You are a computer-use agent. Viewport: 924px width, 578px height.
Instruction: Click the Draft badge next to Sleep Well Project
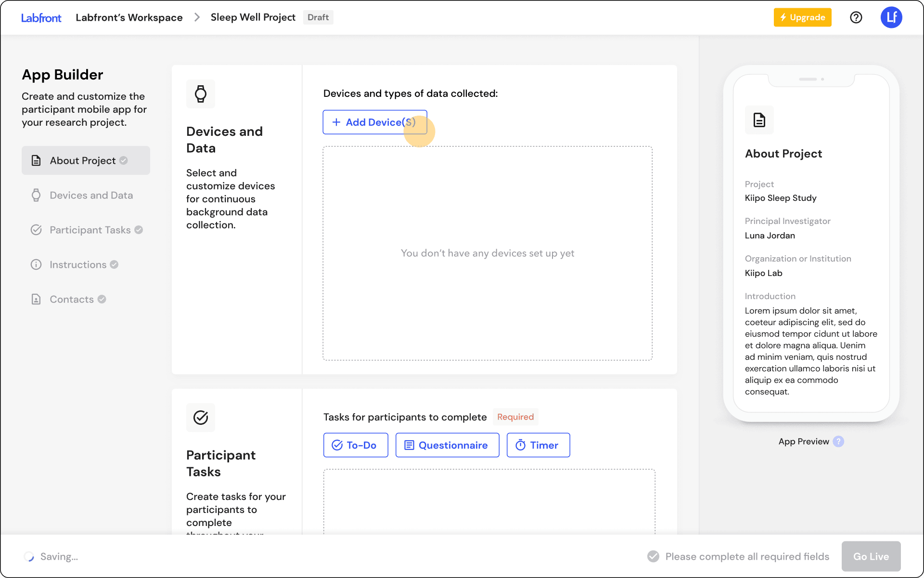tap(318, 17)
